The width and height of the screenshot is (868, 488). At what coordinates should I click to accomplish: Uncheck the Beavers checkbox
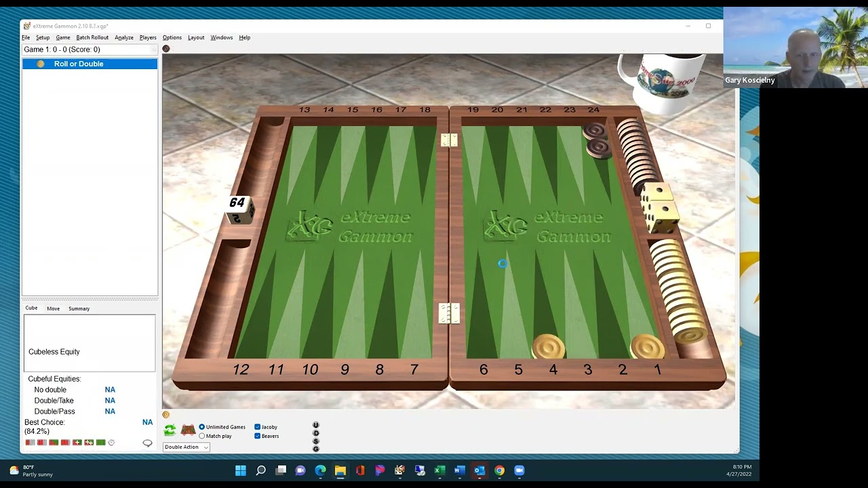(x=258, y=436)
